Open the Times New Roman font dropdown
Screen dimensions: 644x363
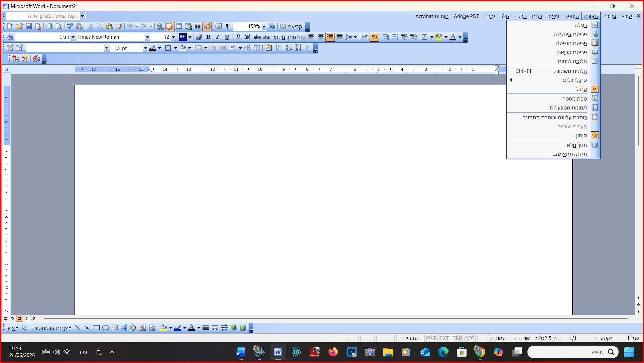click(147, 37)
